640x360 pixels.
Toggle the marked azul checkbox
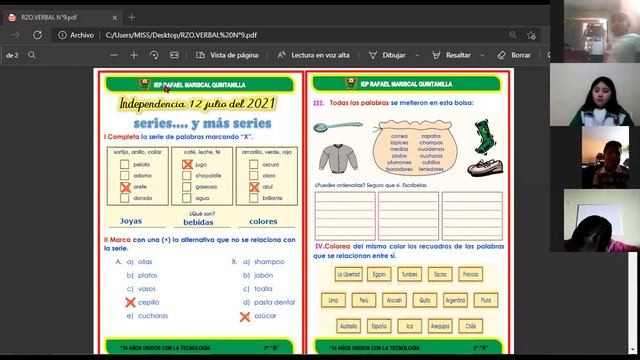[254, 187]
